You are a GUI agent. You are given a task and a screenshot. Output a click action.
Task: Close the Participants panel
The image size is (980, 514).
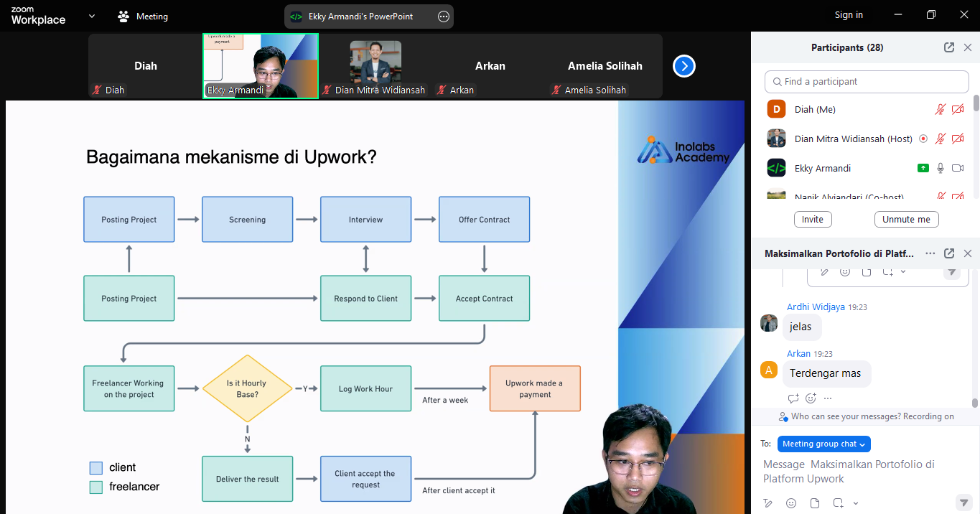pyautogui.click(x=967, y=47)
